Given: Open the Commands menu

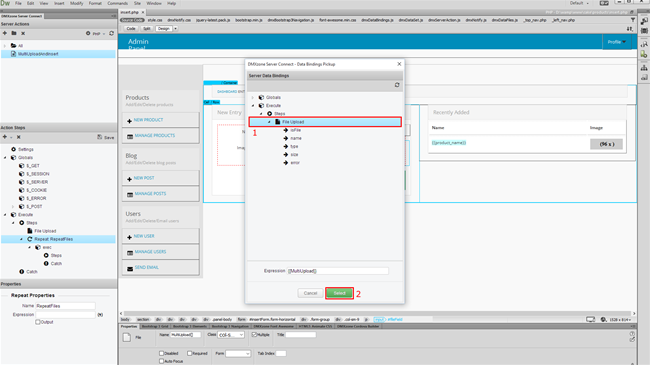Looking at the screenshot, I should pos(117,3).
